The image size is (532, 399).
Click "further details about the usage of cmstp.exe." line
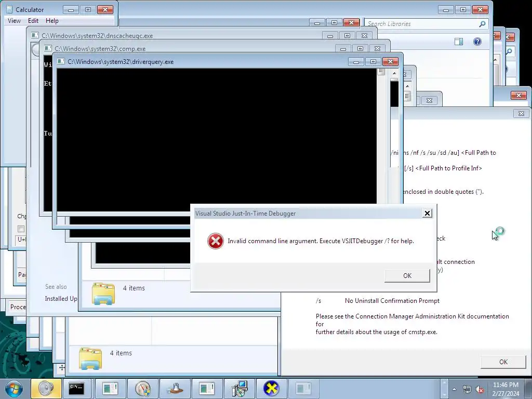376,332
